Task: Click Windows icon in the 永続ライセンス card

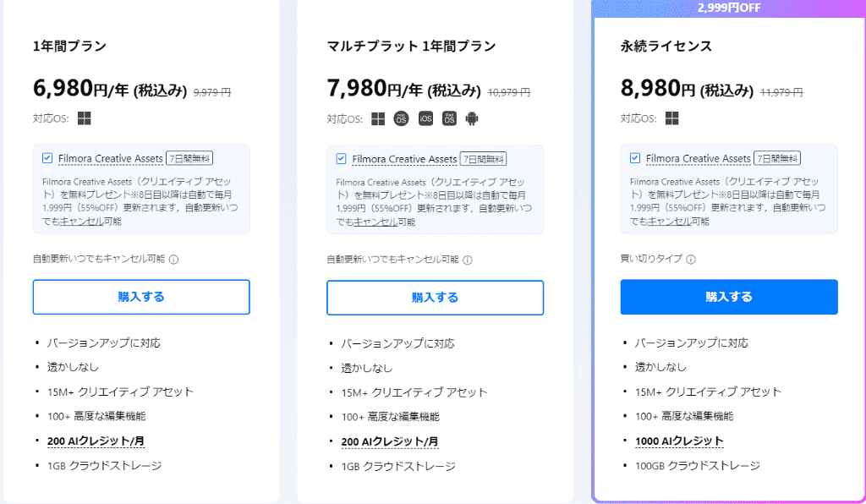Action: tap(671, 118)
